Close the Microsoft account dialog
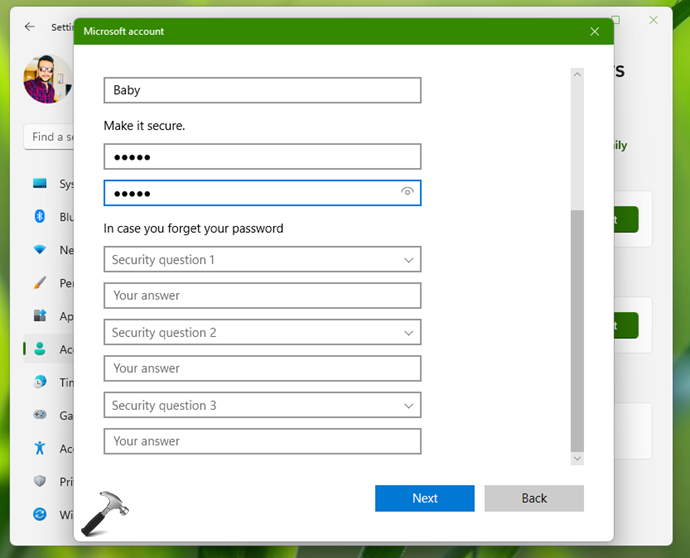The height and width of the screenshot is (558, 690). click(595, 31)
